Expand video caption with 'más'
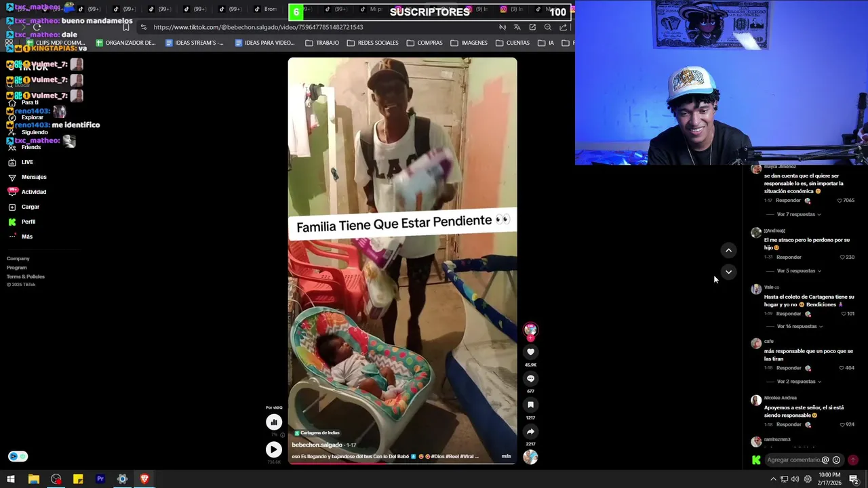The height and width of the screenshot is (488, 868). pos(506,456)
